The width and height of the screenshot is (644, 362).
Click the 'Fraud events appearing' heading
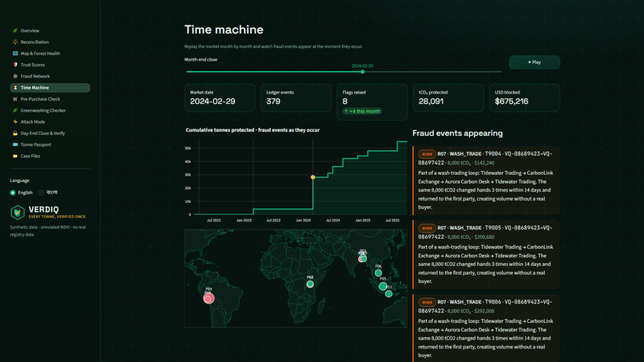(x=458, y=133)
